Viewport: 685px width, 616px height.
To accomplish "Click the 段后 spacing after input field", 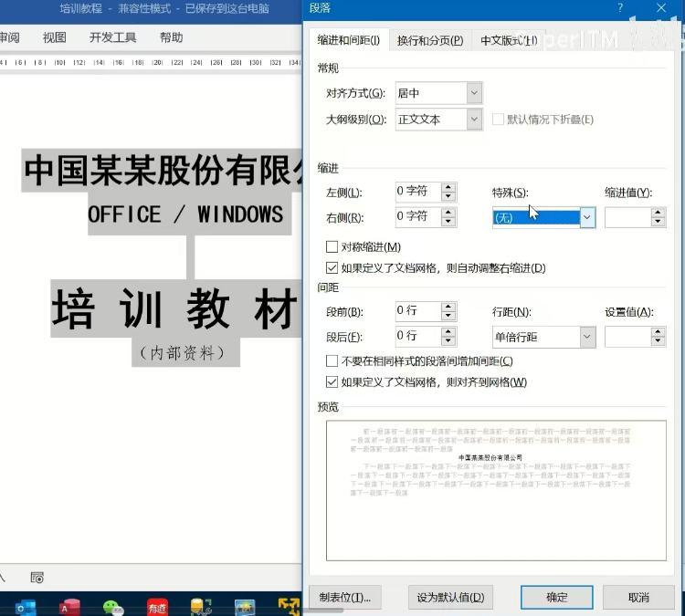I will point(418,337).
